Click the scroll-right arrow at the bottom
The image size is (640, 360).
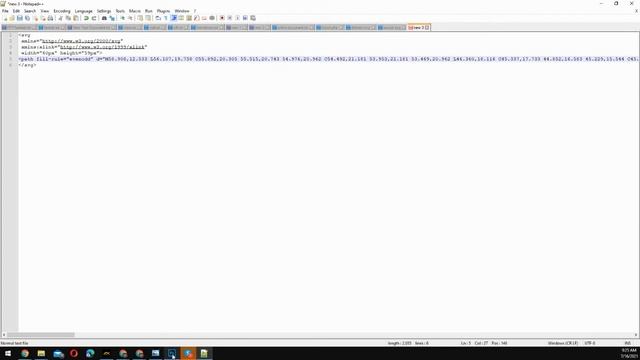636,335
